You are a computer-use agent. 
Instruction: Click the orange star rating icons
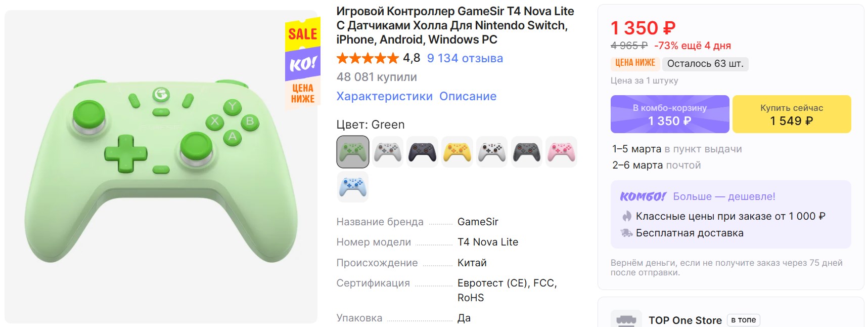coord(368,59)
